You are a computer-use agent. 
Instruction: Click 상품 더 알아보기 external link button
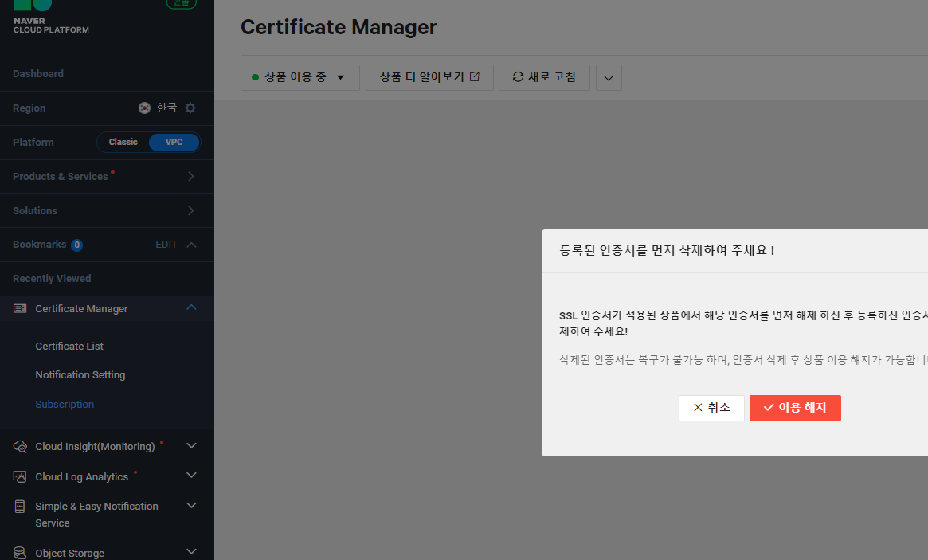(x=429, y=77)
